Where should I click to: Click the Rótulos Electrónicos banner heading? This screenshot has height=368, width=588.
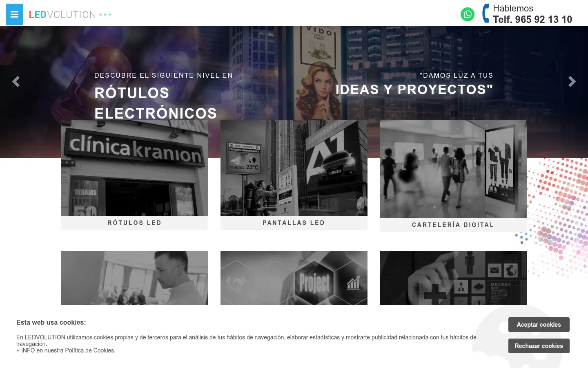(156, 103)
